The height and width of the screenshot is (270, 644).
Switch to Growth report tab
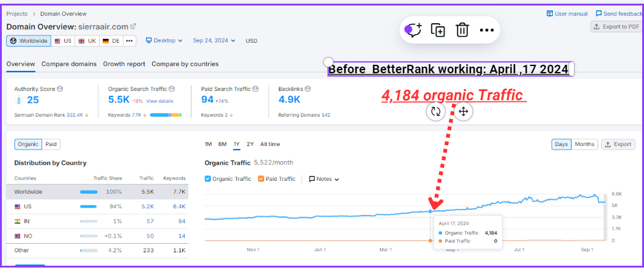pyautogui.click(x=124, y=64)
